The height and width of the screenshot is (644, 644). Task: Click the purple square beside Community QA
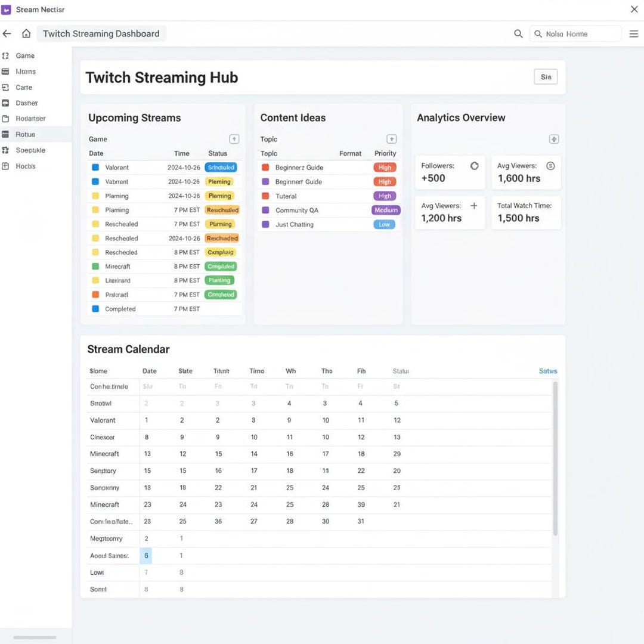[265, 210]
